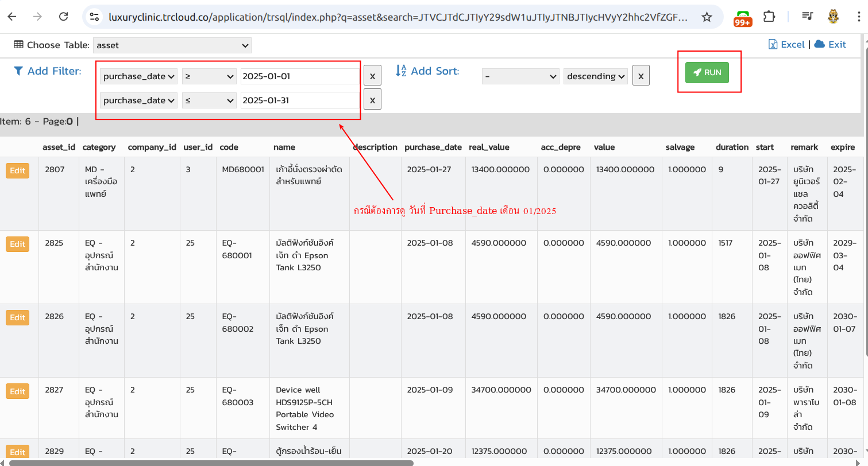Viewport: 868px width, 466px height.
Task: Remove the sort row with x button
Action: click(641, 75)
